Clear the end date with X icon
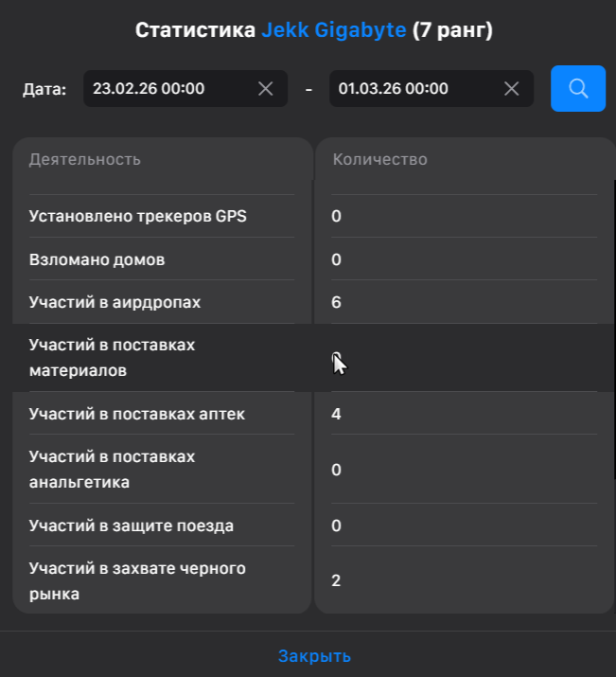Viewport: 616px width, 677px height. 512,89
